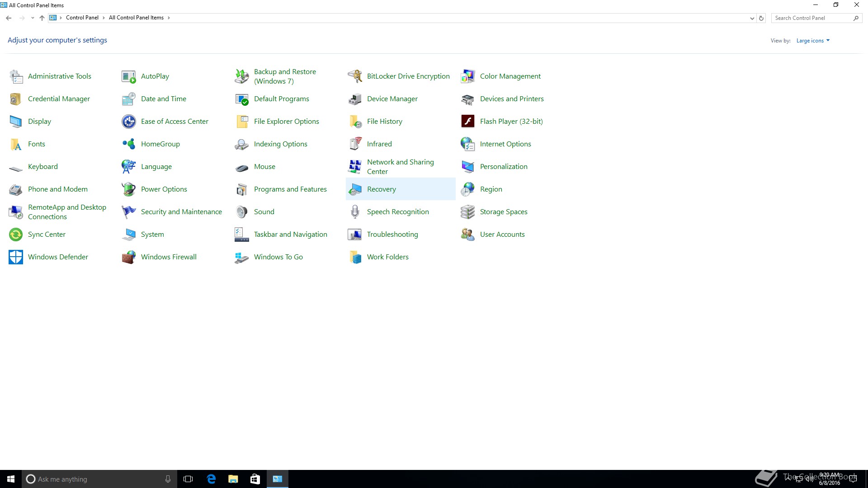Viewport: 868px width, 488px height.
Task: Click the Power Options link
Action: click(164, 189)
